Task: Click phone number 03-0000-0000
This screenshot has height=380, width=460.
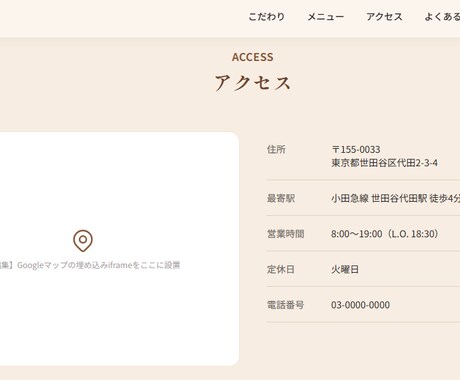Action: click(360, 305)
